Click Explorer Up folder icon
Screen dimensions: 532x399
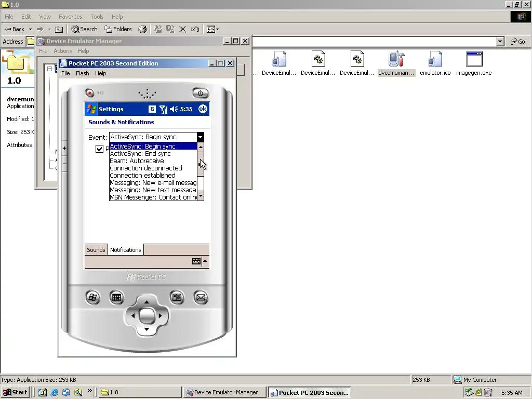click(x=59, y=29)
